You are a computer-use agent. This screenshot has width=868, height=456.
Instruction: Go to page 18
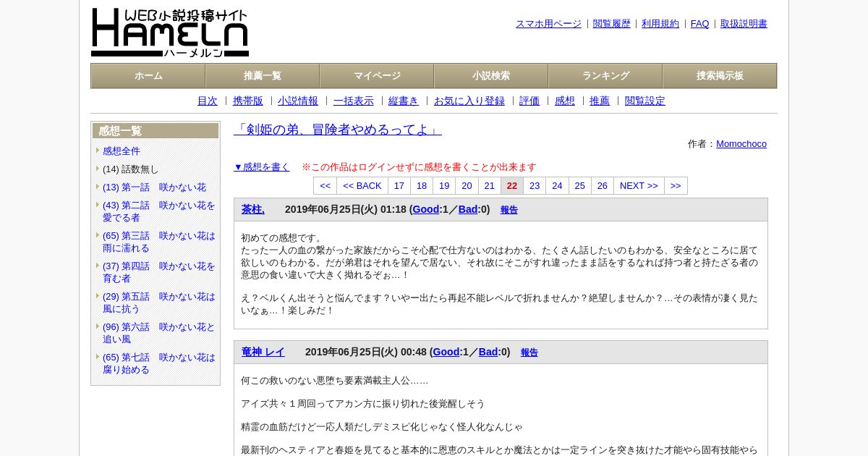[x=422, y=186]
